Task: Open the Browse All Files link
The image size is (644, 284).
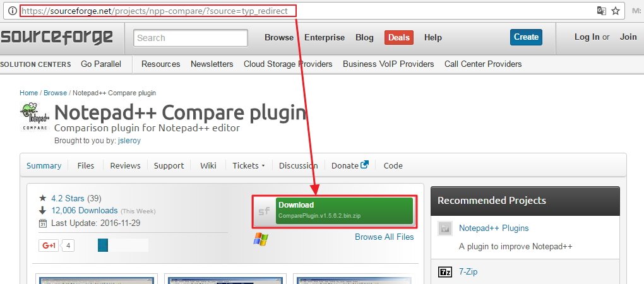Action: [384, 237]
